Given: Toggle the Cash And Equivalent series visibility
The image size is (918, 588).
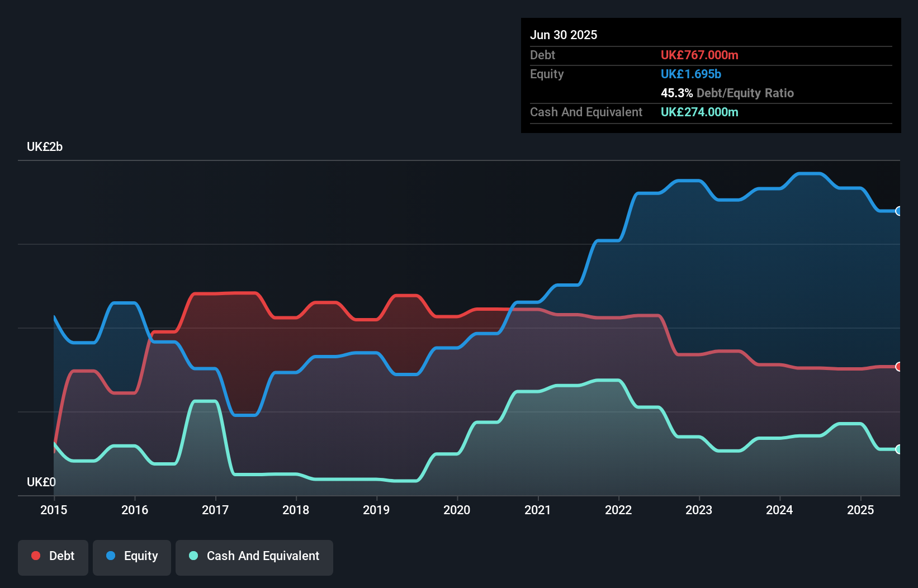Looking at the screenshot, I should click(x=254, y=557).
